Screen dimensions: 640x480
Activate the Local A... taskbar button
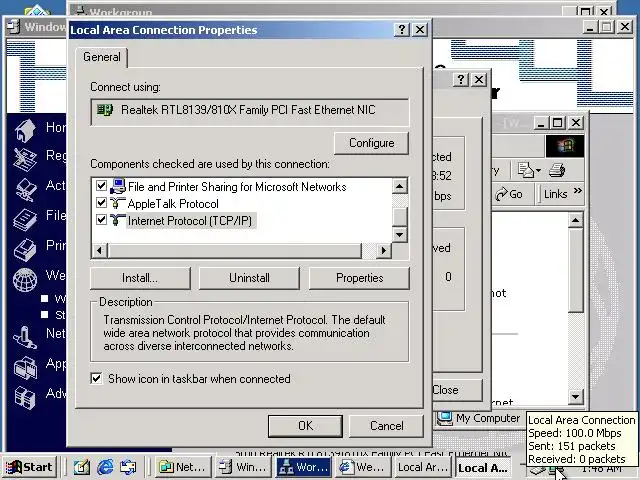click(x=482, y=467)
